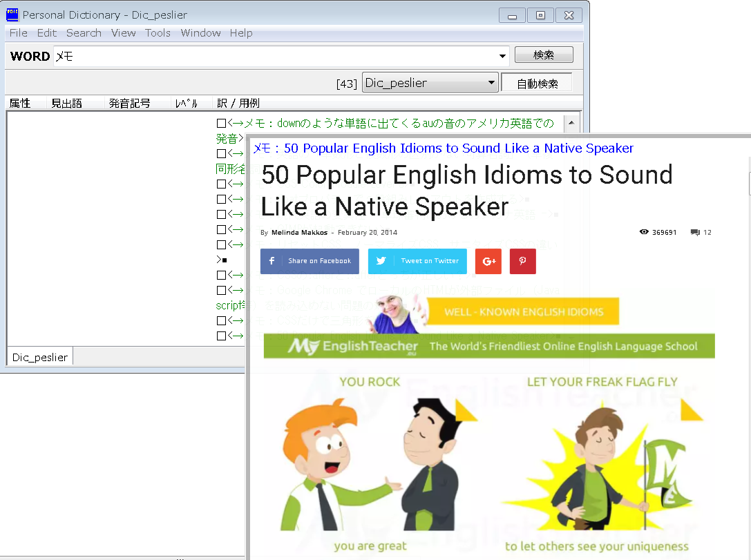Click the comment icon showing 12 comments
Image resolution: width=751 pixels, height=560 pixels.
(x=694, y=232)
